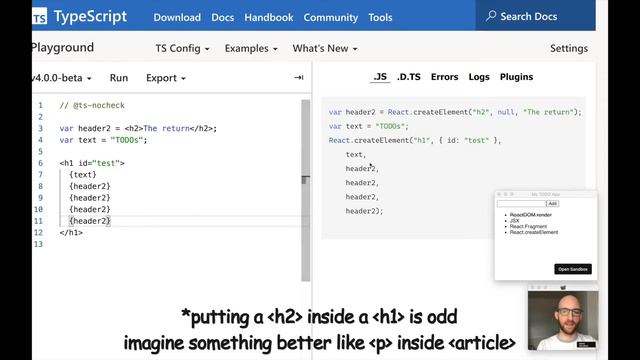The width and height of the screenshot is (640, 360).
Task: Expand the Examples dropdown
Action: pos(251,48)
